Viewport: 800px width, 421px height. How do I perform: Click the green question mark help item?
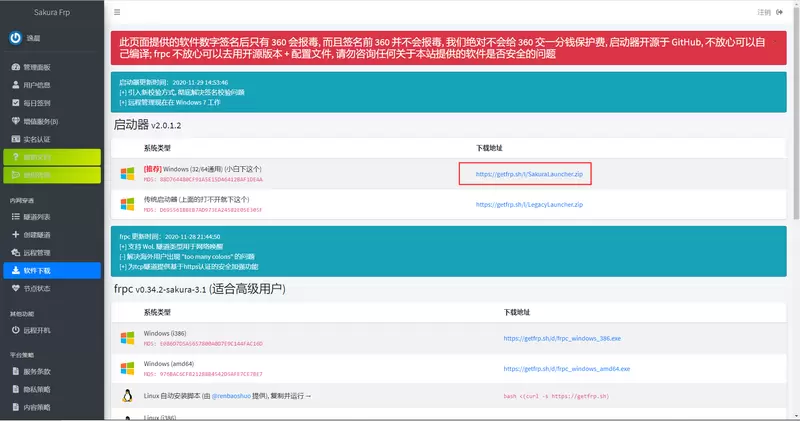(52, 157)
